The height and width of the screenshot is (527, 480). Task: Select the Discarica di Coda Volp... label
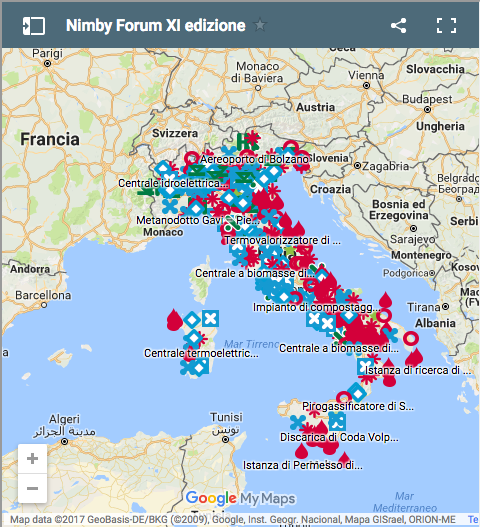tap(339, 437)
